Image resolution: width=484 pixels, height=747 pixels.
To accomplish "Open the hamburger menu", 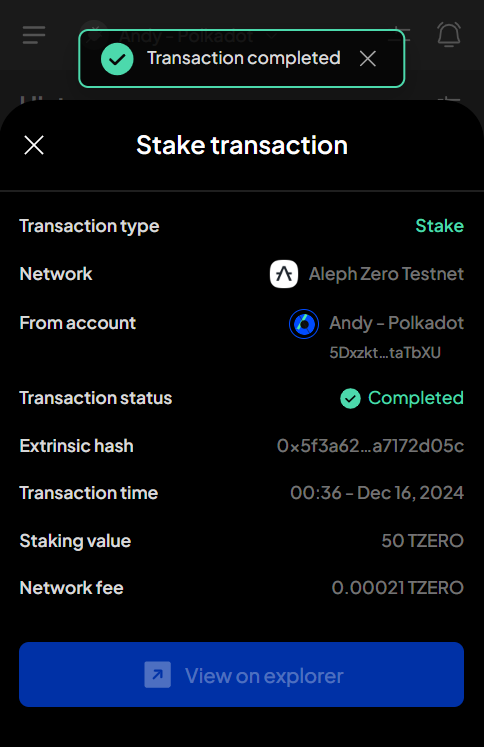I will click(34, 35).
